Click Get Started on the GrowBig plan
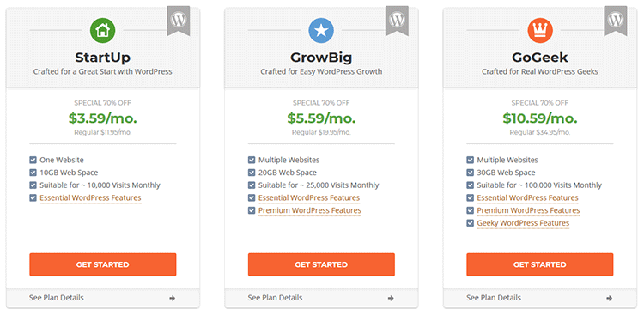 point(321,264)
